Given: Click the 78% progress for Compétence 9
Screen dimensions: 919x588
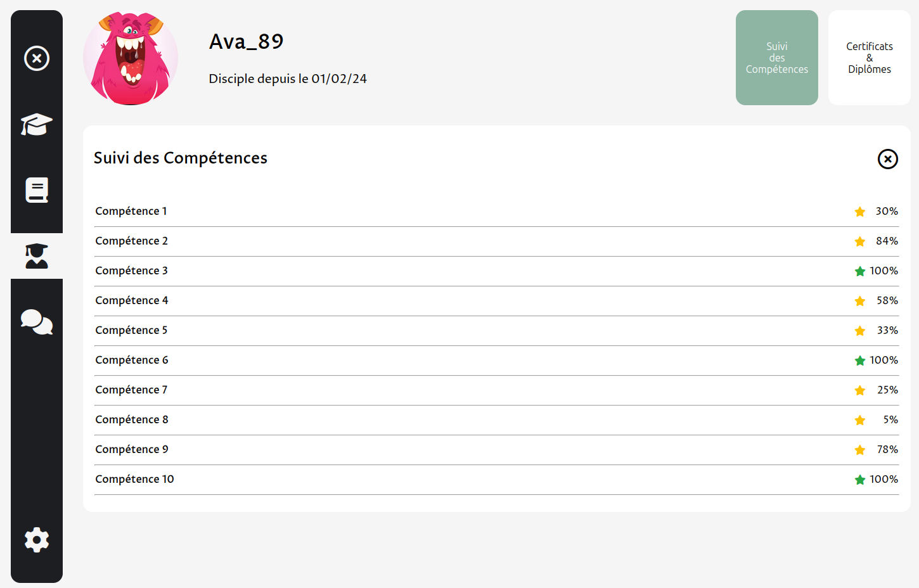Looking at the screenshot, I should pyautogui.click(x=887, y=449).
